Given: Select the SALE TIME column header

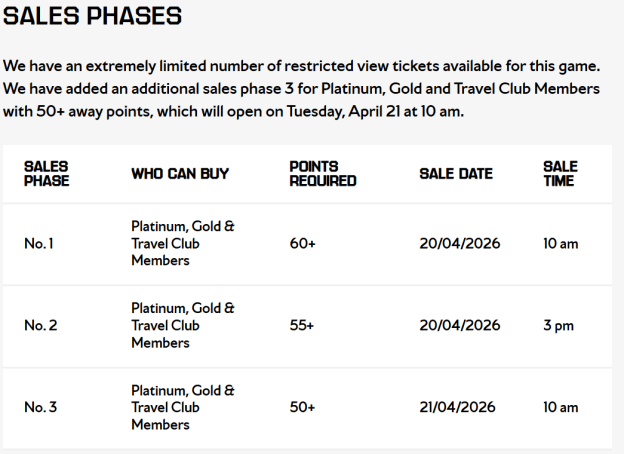Looking at the screenshot, I should 559,173.
